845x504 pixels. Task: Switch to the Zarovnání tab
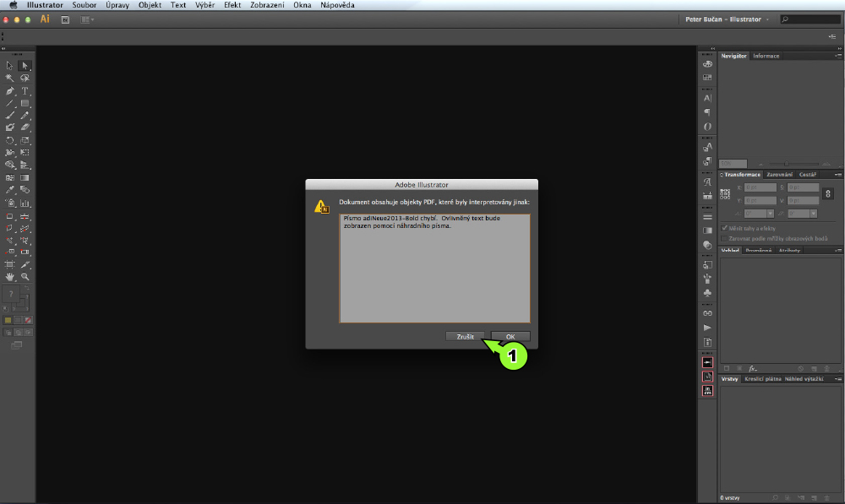pos(779,175)
